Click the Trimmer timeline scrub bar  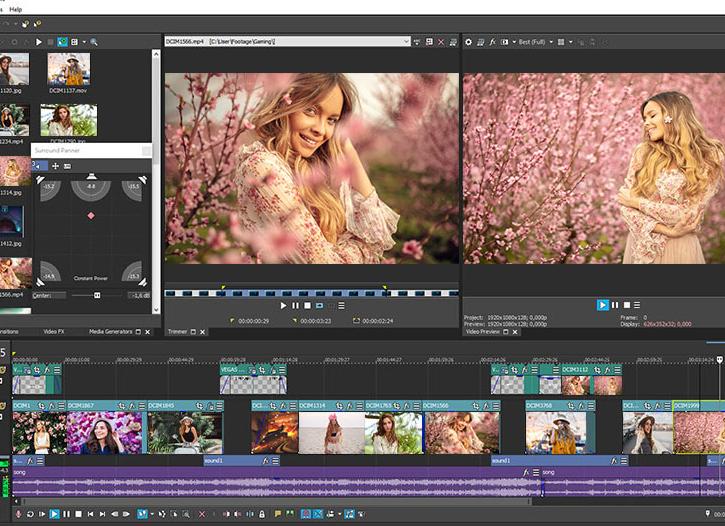coord(312,293)
